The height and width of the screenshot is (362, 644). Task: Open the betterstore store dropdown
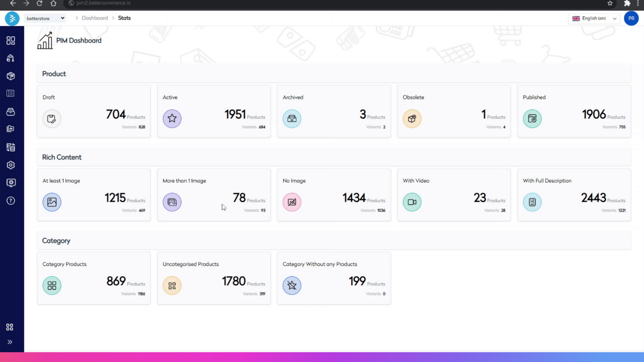pos(45,18)
